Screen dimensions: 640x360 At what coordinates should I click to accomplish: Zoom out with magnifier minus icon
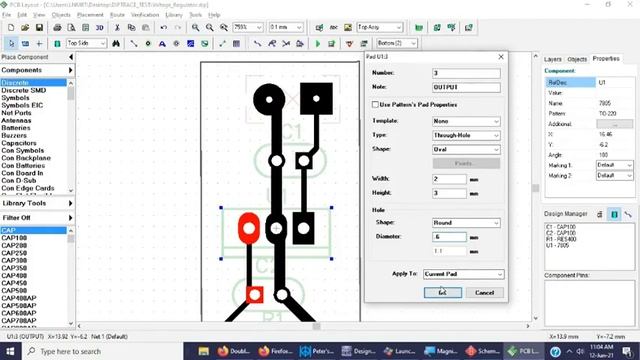tap(209, 27)
